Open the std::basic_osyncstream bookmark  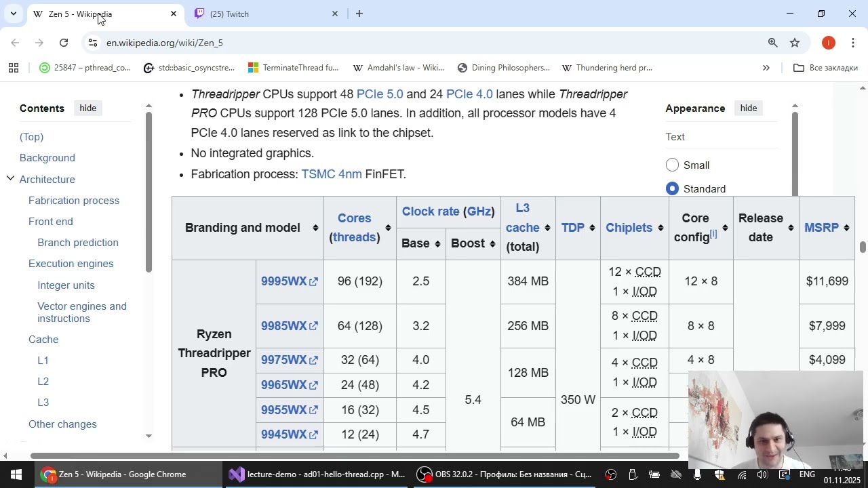click(189, 68)
